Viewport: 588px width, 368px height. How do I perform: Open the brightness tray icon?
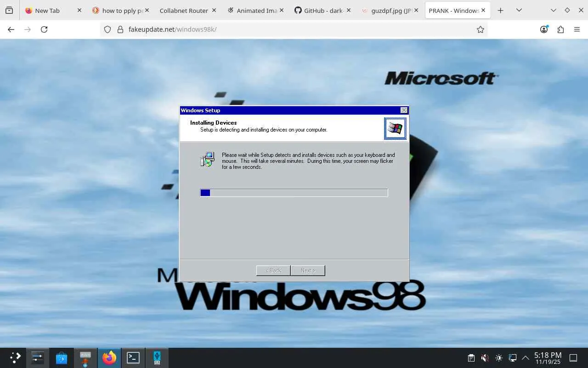click(499, 358)
